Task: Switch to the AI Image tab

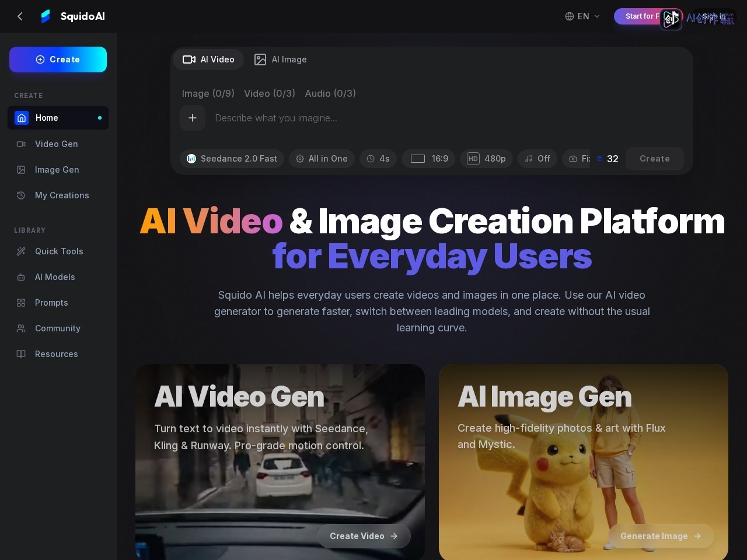Action: pyautogui.click(x=281, y=60)
